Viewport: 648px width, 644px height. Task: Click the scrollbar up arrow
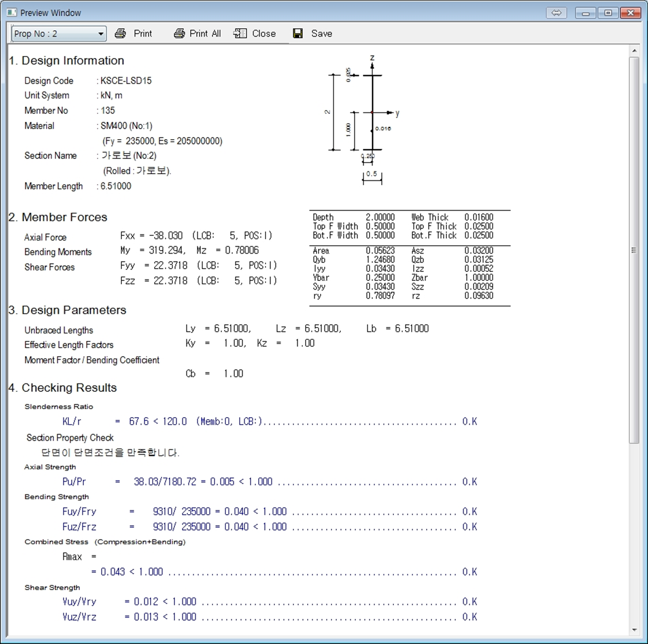634,51
